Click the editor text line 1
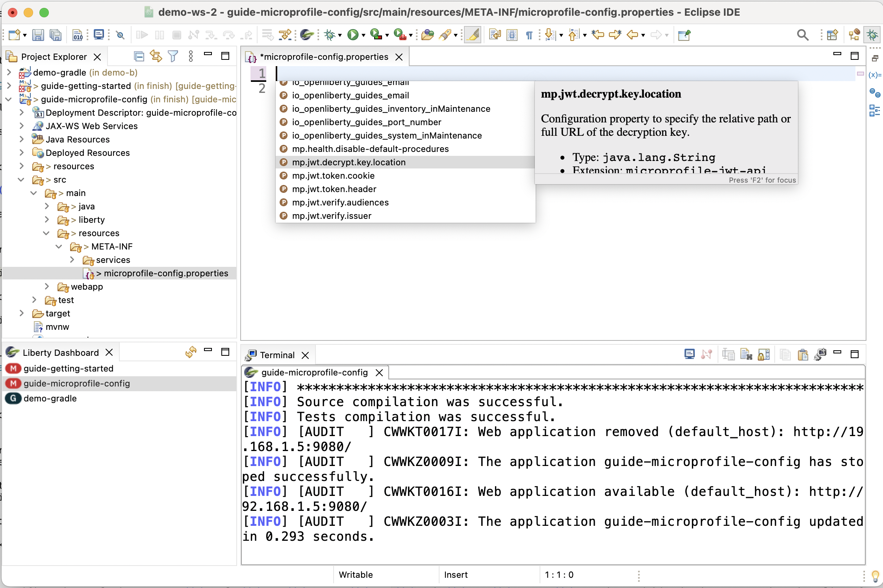Image resolution: width=883 pixels, height=588 pixels. [x=565, y=73]
